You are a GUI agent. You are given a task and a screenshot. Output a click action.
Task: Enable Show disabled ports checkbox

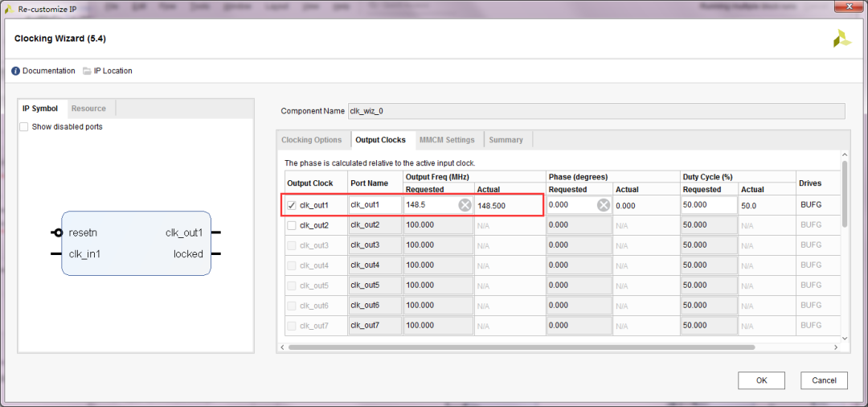click(x=24, y=127)
